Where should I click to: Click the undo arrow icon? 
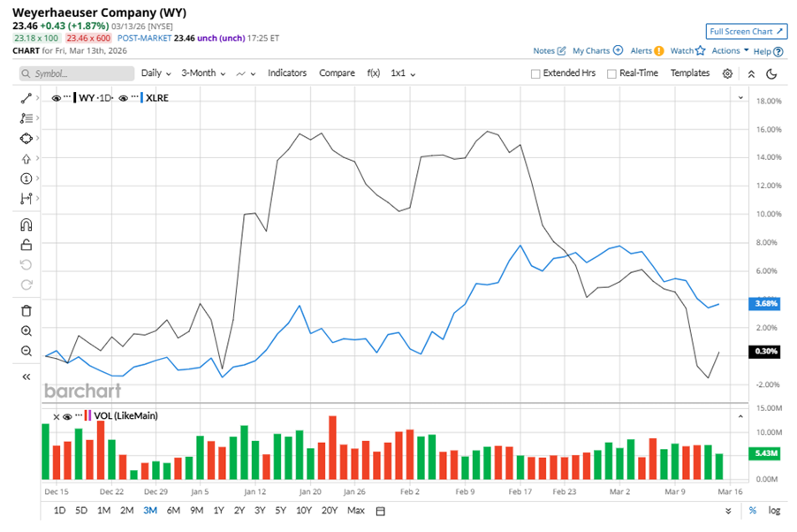click(26, 265)
